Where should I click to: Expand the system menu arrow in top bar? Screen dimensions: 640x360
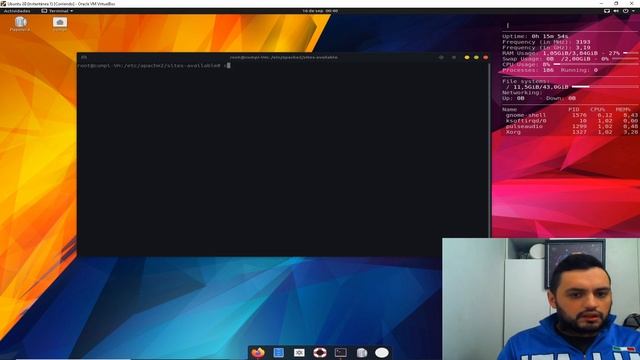[x=633, y=11]
